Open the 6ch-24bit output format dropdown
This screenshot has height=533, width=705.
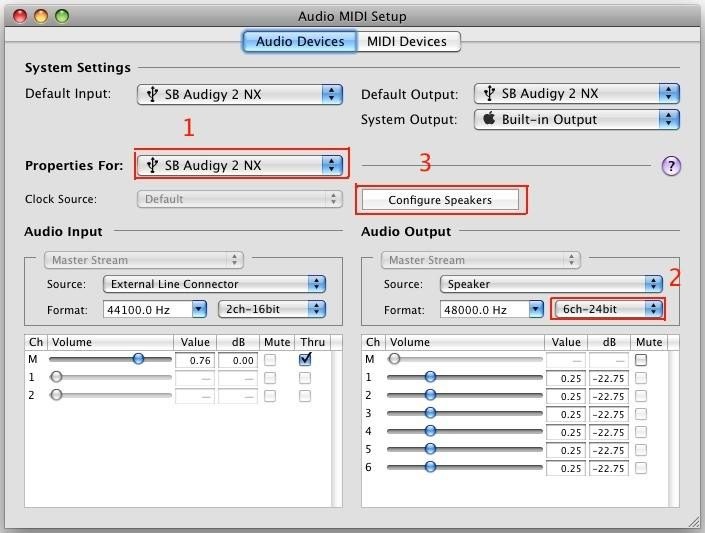(609, 309)
